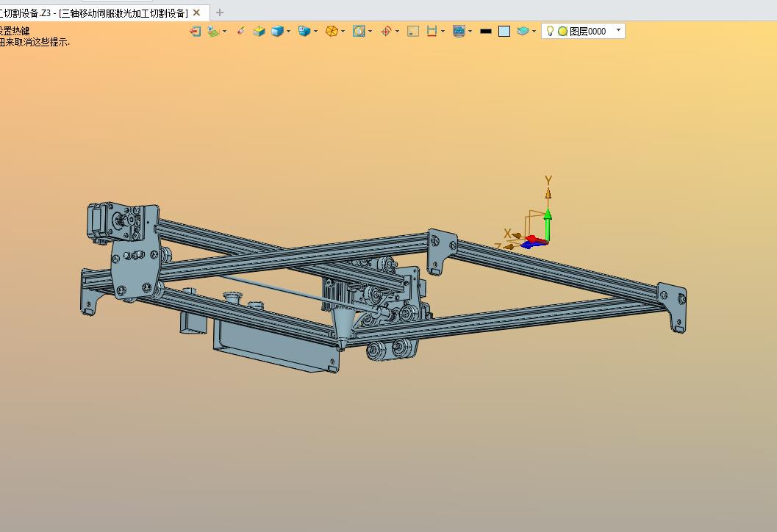Screen dimensions: 777x532
Task: Expand the shaded cube display dropdown arrow
Action: [x=288, y=31]
